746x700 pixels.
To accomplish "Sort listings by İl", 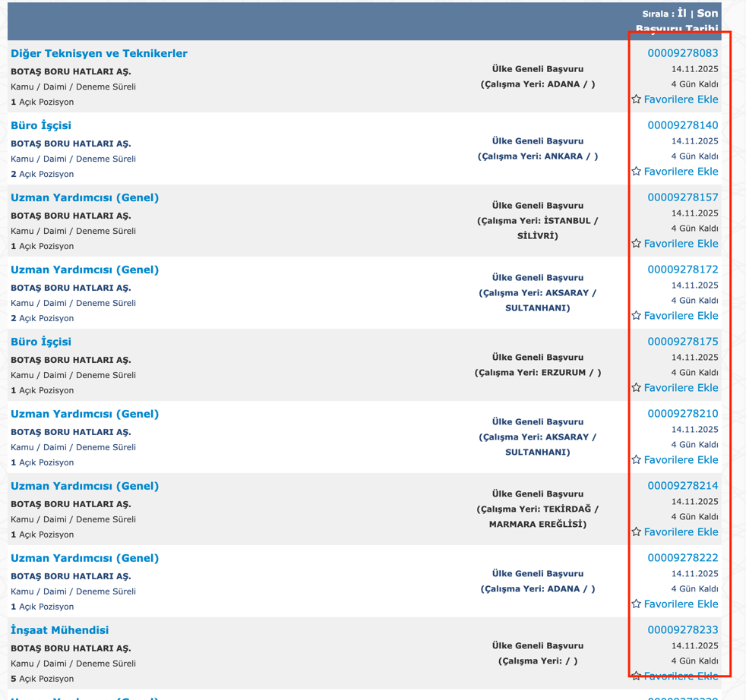I will [x=681, y=13].
